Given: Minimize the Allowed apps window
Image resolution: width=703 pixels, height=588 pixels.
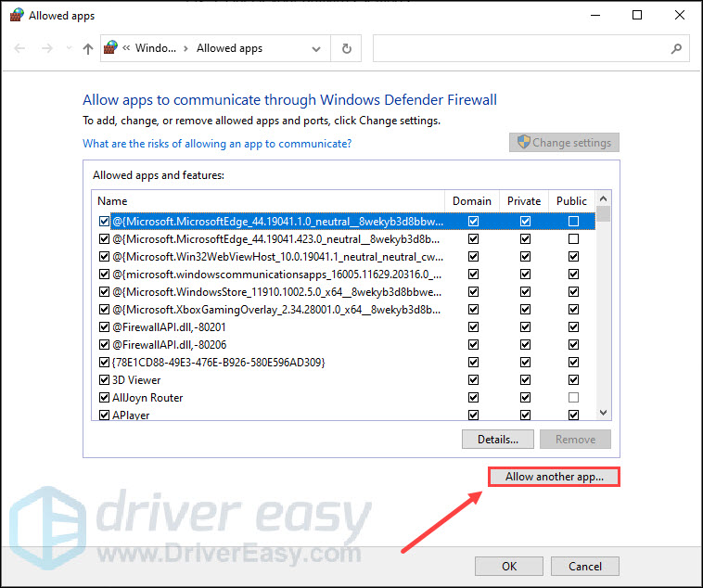Looking at the screenshot, I should (x=595, y=15).
